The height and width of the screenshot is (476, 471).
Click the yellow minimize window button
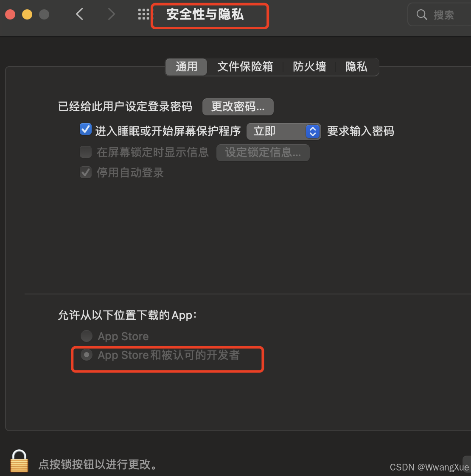(x=27, y=14)
